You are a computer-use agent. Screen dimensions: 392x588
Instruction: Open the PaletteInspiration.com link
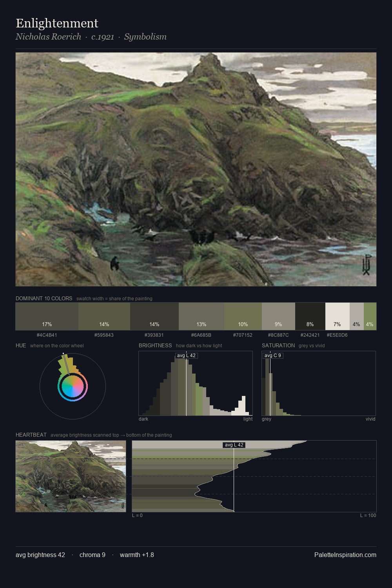345,555
